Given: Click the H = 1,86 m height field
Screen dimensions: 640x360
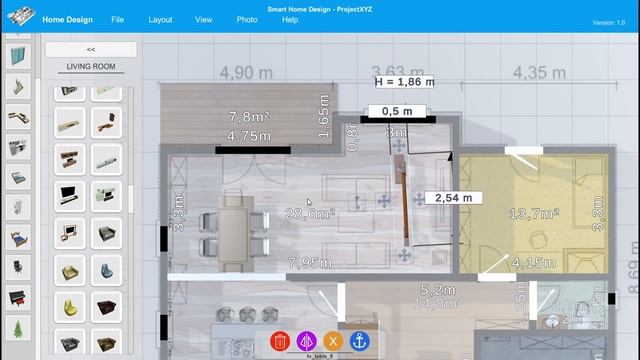Looking at the screenshot, I should (x=404, y=82).
